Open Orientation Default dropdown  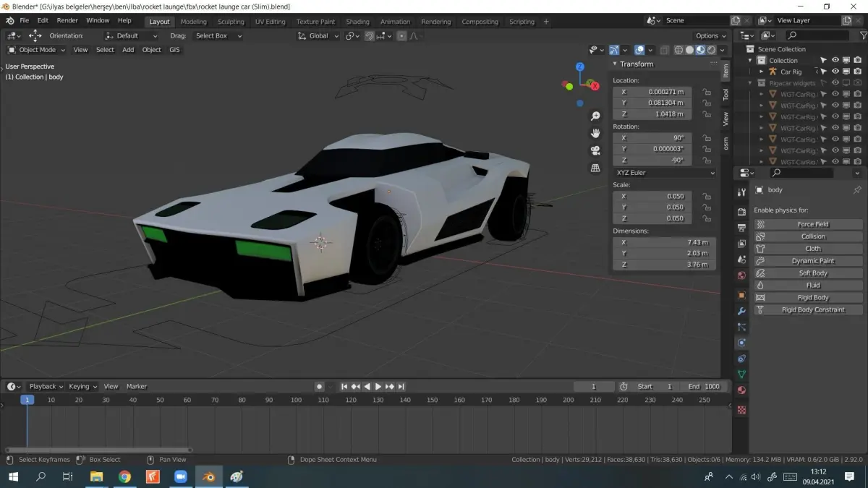coord(131,35)
